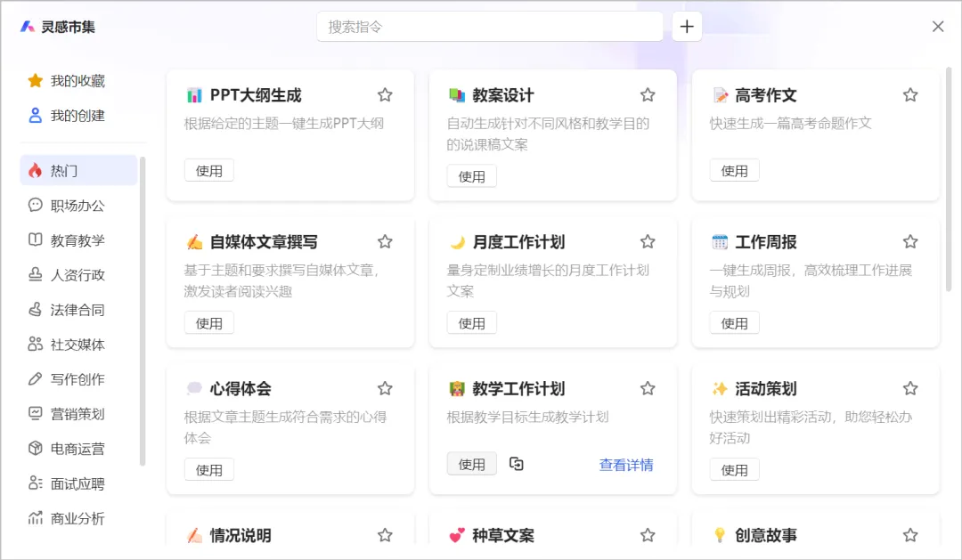Click the 灵感市集 logo icon
The image size is (962, 560).
tap(27, 27)
